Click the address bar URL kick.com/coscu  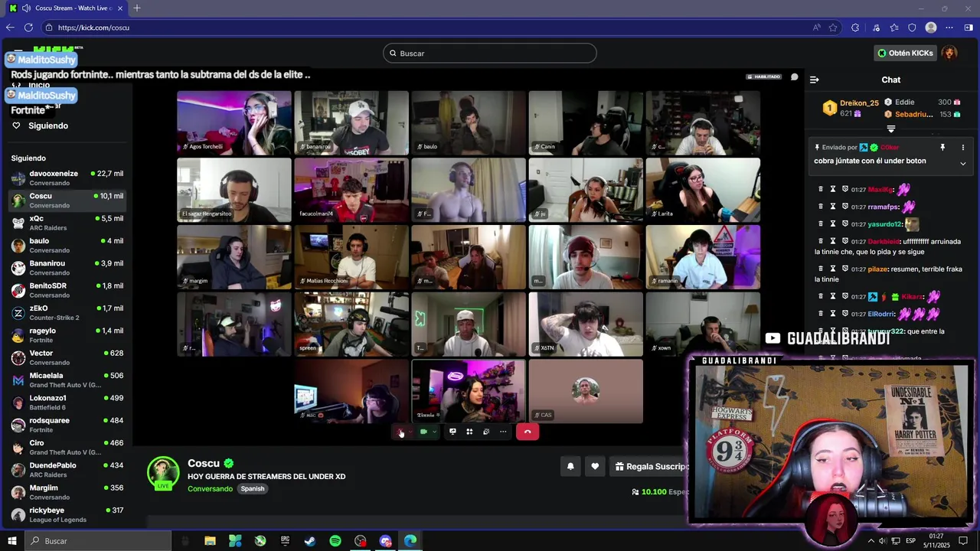click(x=93, y=28)
